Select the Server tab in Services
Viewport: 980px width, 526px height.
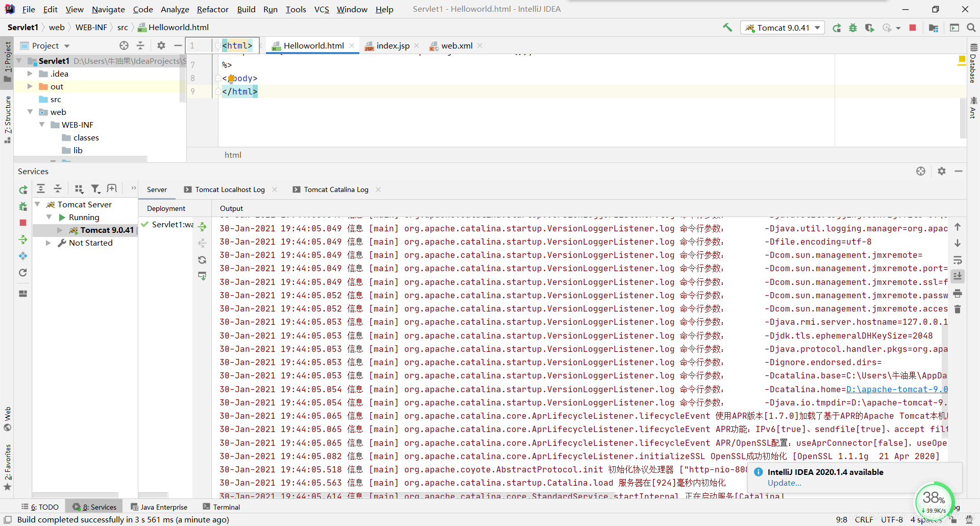157,189
